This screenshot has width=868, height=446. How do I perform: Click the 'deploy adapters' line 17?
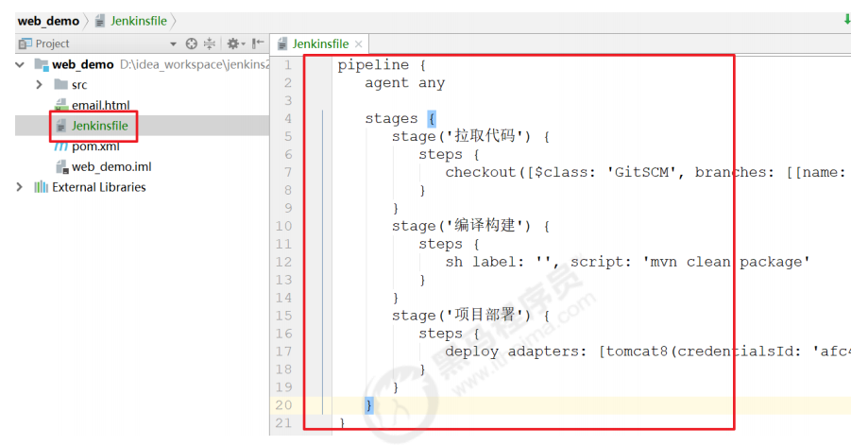pos(648,352)
